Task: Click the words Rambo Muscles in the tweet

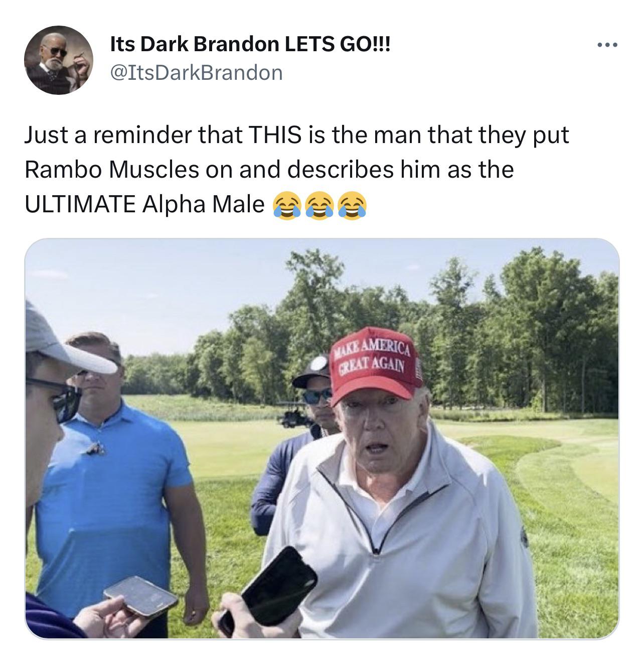Action: coord(112,170)
